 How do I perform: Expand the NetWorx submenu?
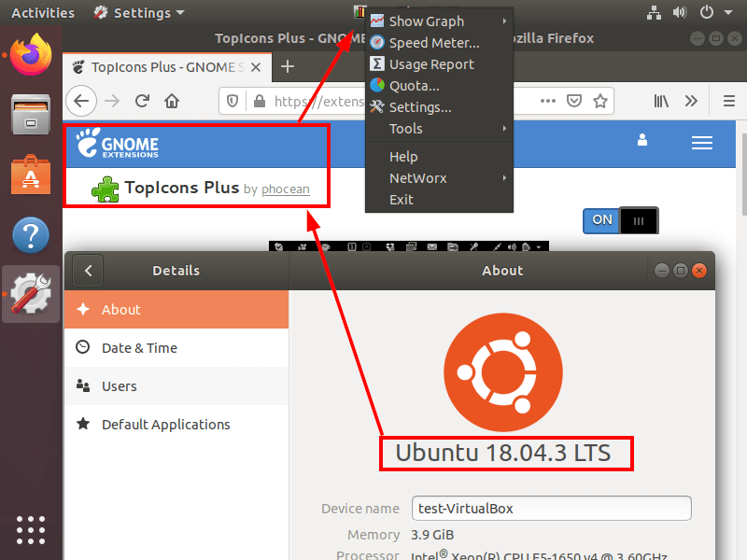click(439, 178)
